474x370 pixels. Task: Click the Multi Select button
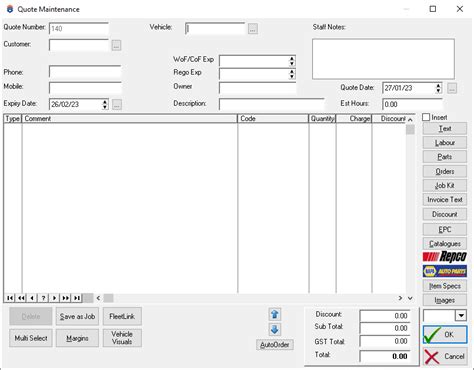coord(31,338)
